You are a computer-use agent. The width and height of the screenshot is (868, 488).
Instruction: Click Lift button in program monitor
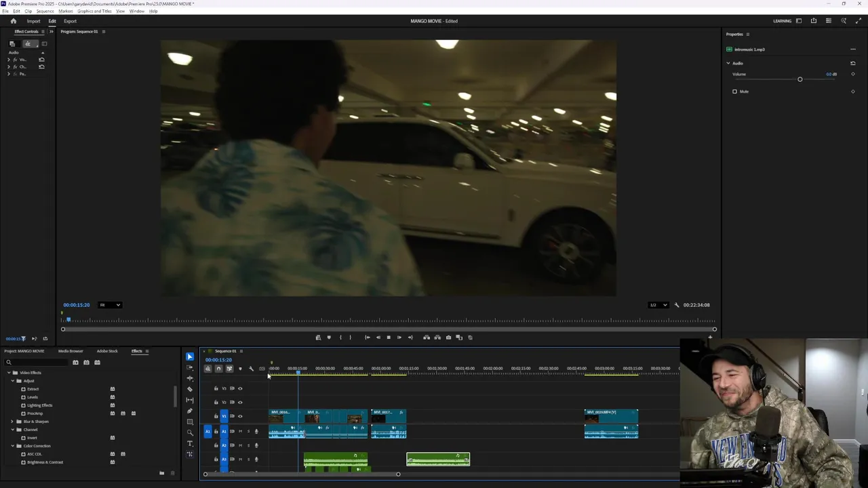click(427, 338)
